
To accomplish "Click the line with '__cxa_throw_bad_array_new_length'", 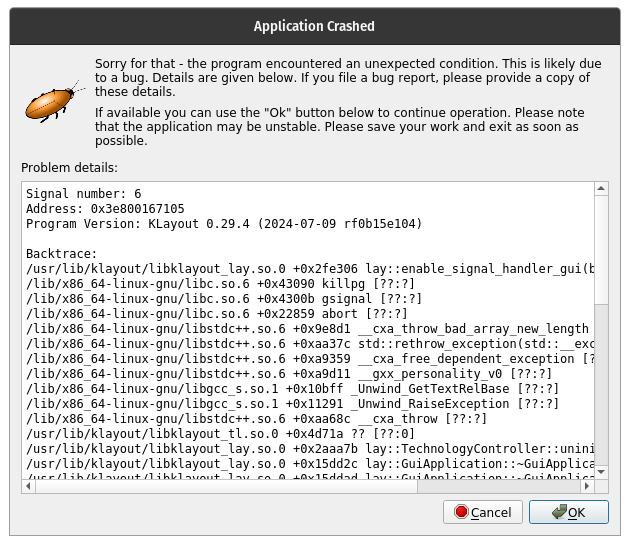I will (307, 329).
